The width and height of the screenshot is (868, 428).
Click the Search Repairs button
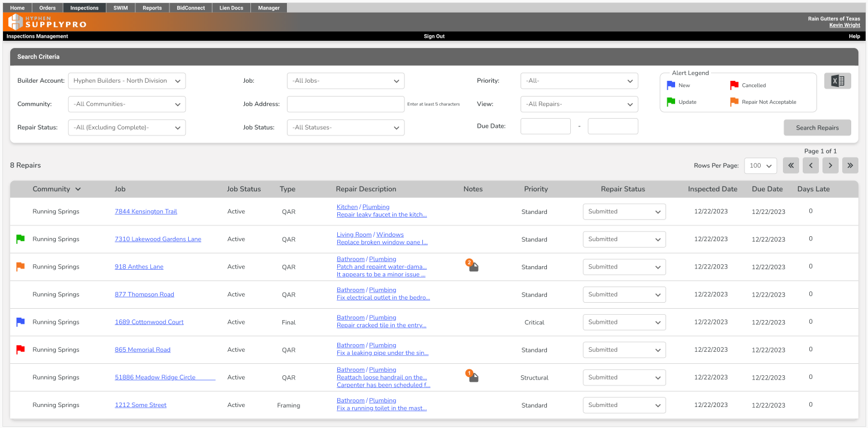pos(817,127)
